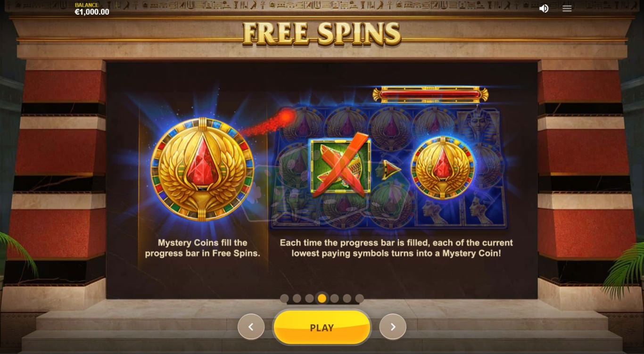Viewport: 644px width, 354px height.
Task: Mute the game sound via speaker icon
Action: pyautogui.click(x=544, y=8)
